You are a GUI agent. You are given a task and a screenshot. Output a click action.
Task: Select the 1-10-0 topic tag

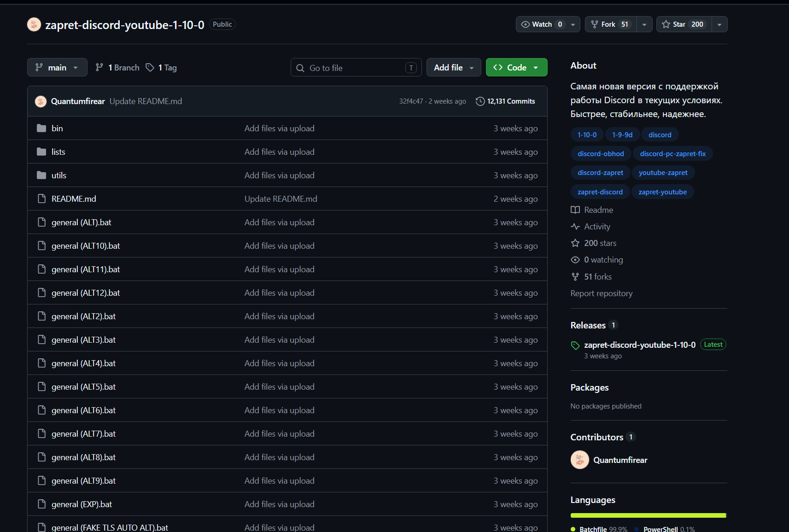pos(587,135)
